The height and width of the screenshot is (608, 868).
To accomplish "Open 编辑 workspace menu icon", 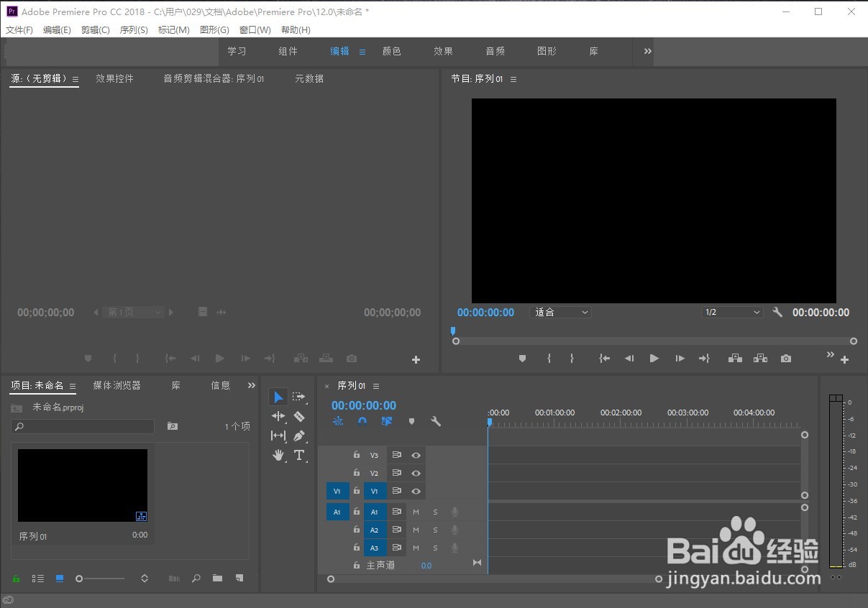I will [x=362, y=52].
